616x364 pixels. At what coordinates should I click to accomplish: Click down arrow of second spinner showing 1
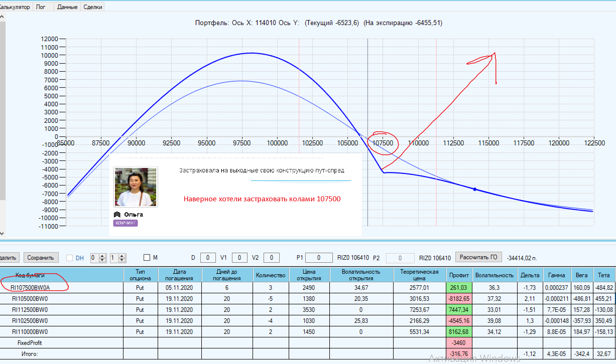point(122,260)
